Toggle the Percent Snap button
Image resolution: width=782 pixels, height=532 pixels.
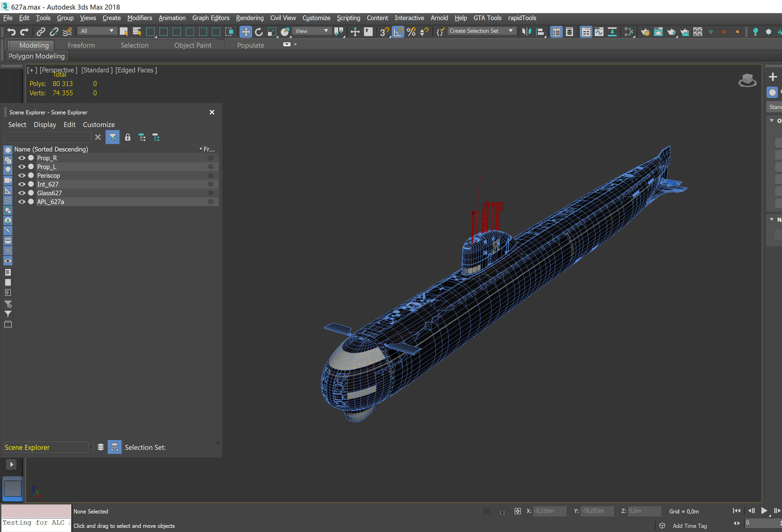(x=411, y=32)
